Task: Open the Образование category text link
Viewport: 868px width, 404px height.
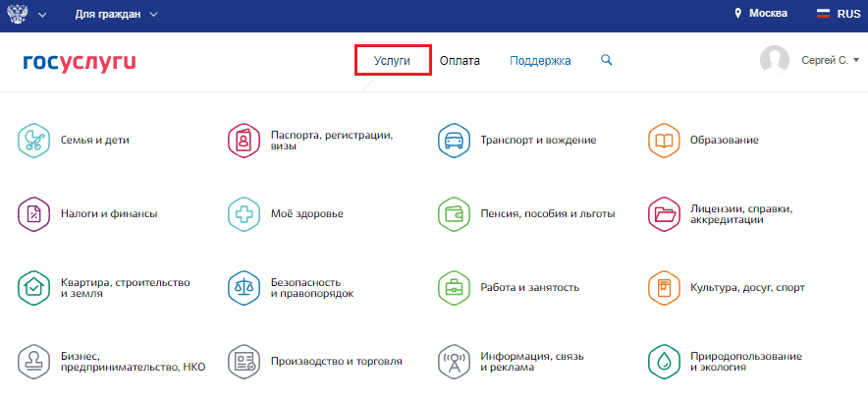Action: click(x=724, y=141)
